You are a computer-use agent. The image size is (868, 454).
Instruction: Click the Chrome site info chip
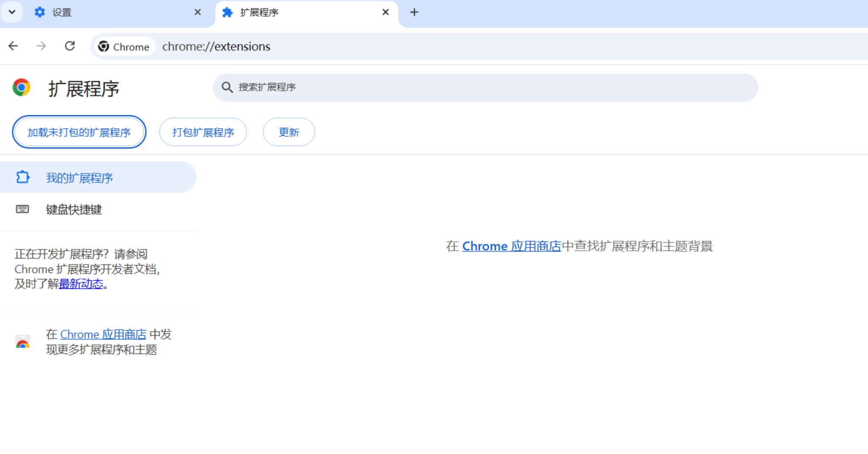click(x=124, y=46)
